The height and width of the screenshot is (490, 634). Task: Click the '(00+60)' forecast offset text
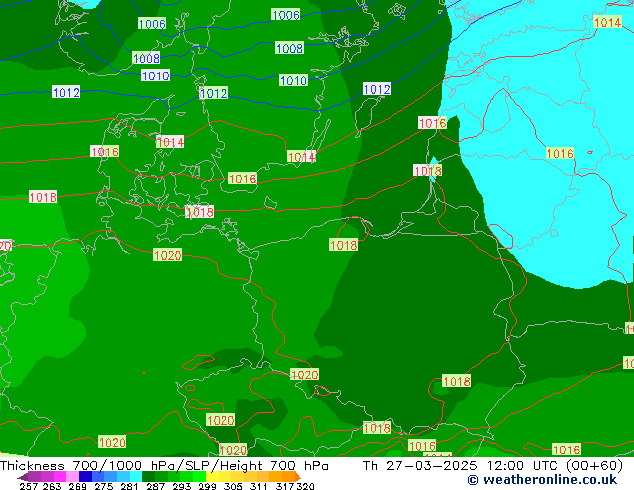(595, 466)
